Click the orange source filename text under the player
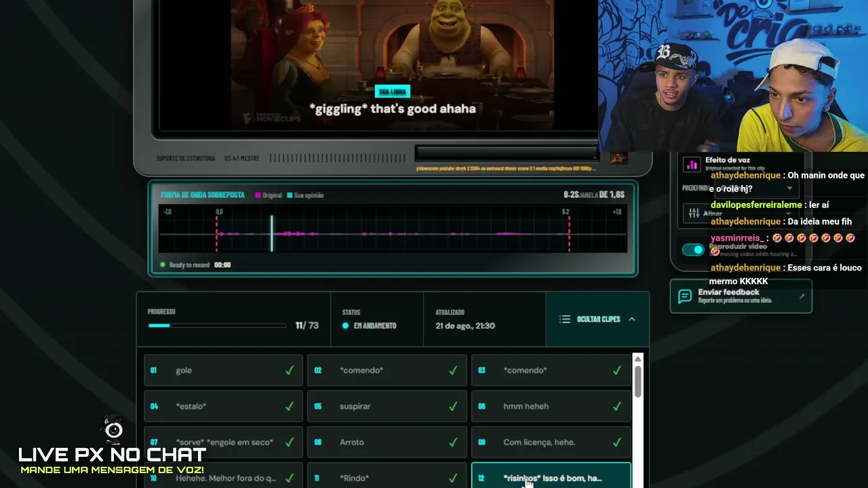 tap(506, 168)
